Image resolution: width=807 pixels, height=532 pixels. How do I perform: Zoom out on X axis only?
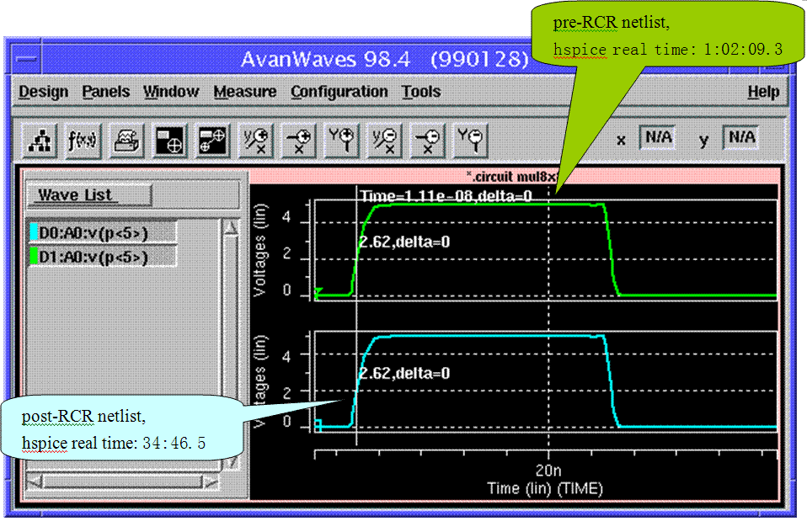[427, 140]
